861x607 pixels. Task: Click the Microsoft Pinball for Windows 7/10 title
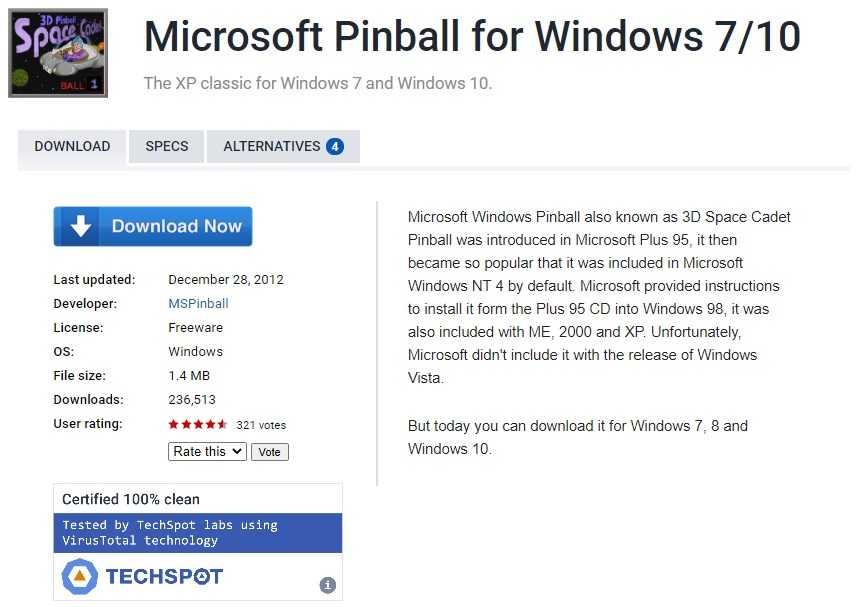tap(472, 38)
